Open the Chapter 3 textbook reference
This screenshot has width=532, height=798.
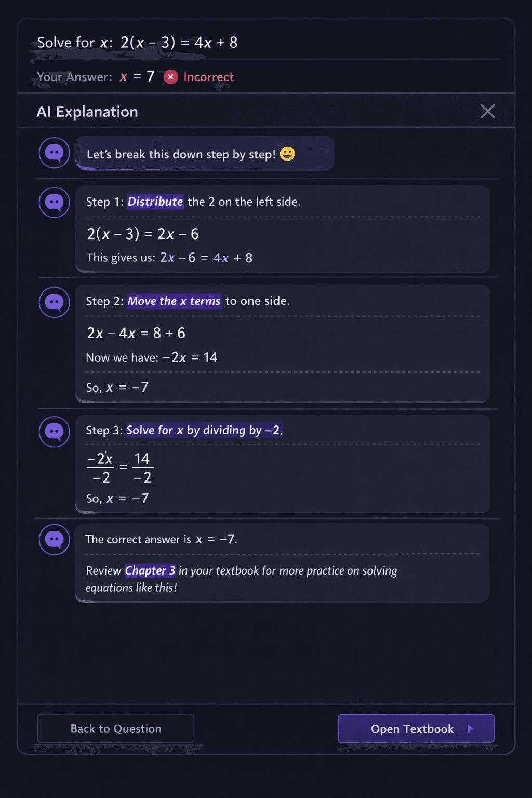(150, 570)
